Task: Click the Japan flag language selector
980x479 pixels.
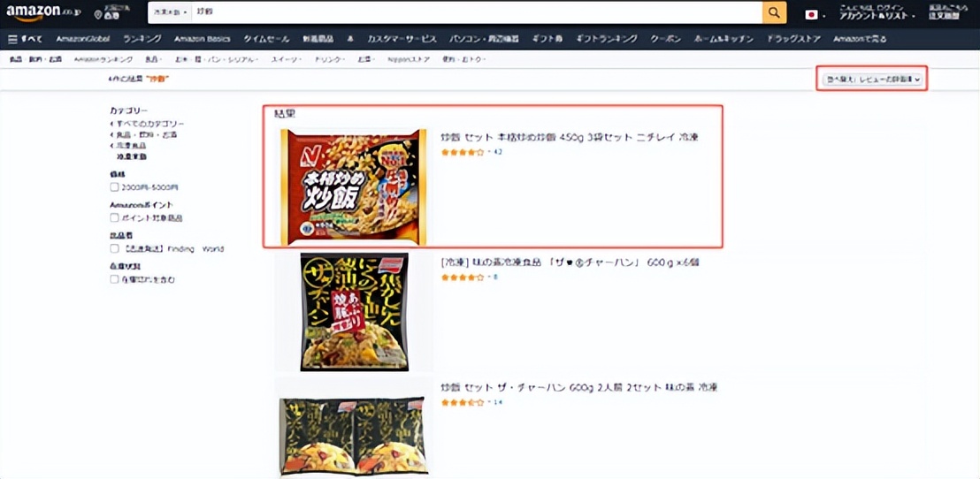Action: [x=811, y=15]
